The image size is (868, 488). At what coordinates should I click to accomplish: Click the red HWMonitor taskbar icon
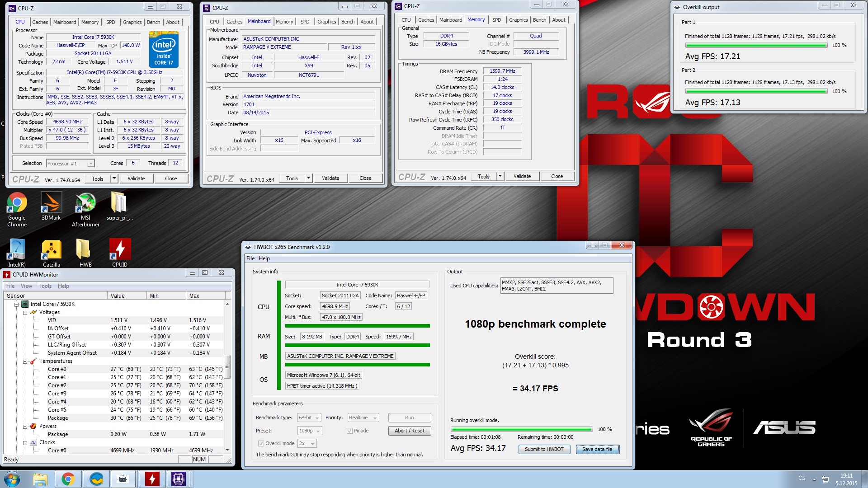pos(152,479)
